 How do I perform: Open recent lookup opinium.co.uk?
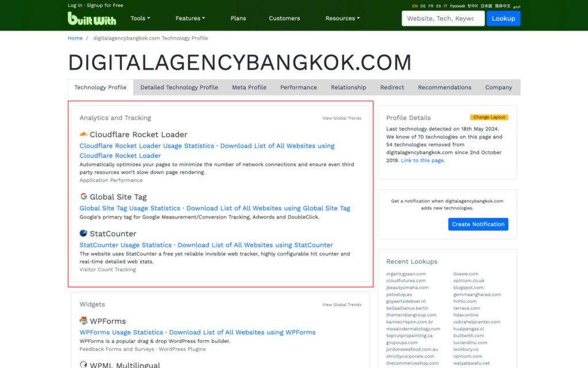[469, 281]
